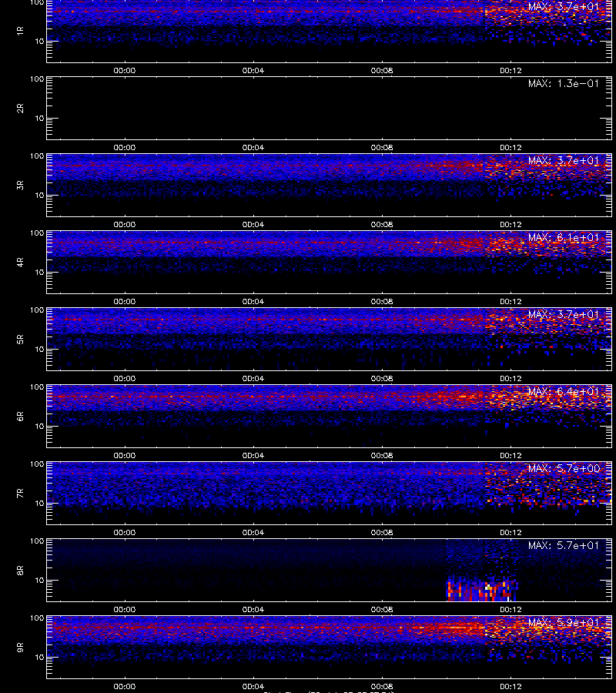The image size is (616, 693).
Task: Click the 00:00 time label below 3R panel
Action: tap(125, 225)
